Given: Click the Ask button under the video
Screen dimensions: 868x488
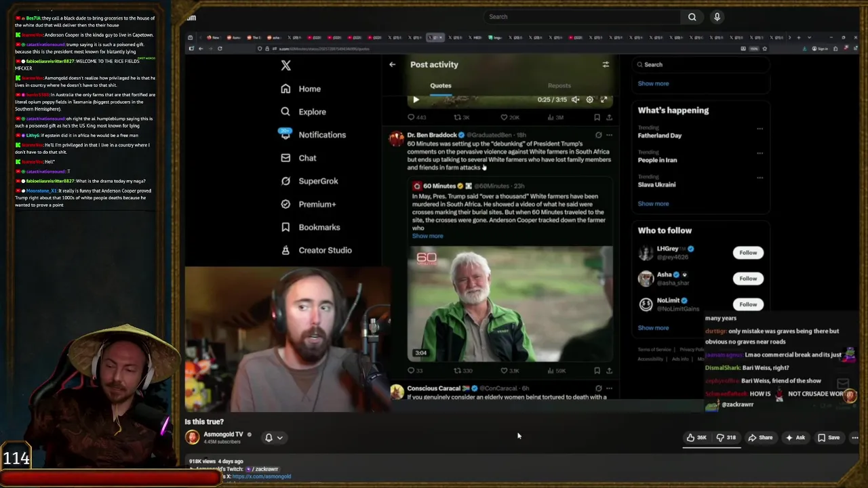Looking at the screenshot, I should point(795,438).
